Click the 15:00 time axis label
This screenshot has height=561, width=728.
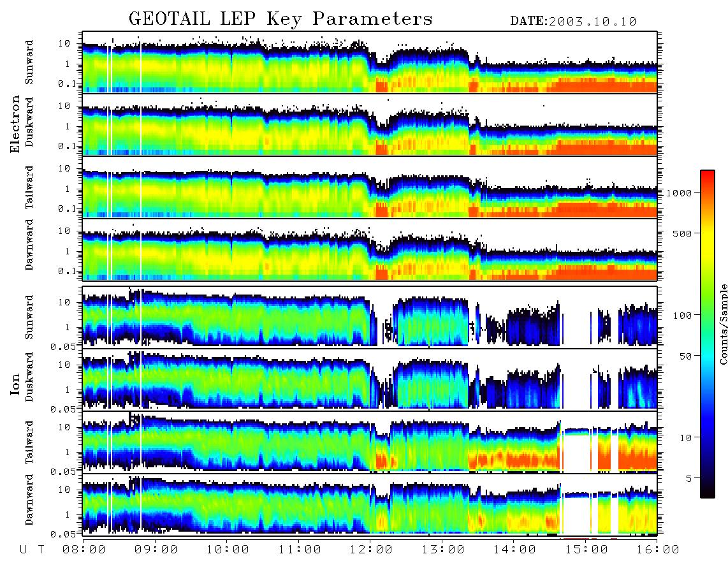click(586, 550)
